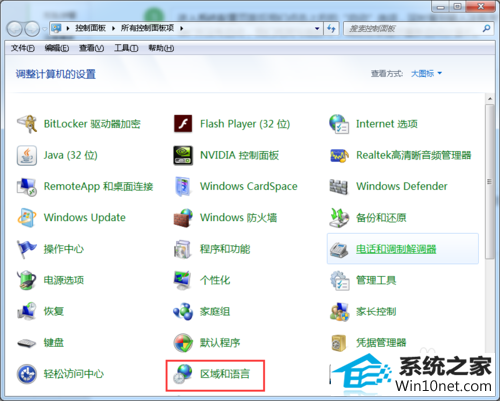Open the 默认程序 link text
The width and height of the screenshot is (500, 401).
point(220,343)
